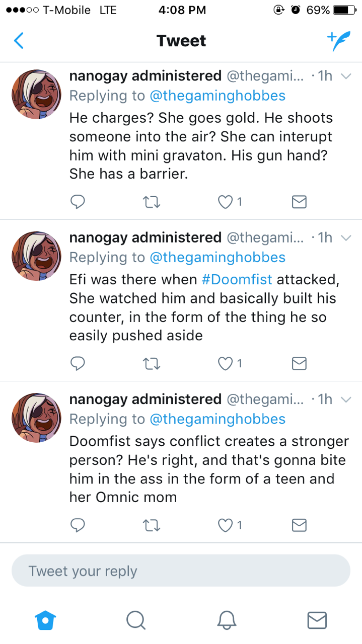Tap the back arrow in header
This screenshot has width=362, height=644.
19,41
